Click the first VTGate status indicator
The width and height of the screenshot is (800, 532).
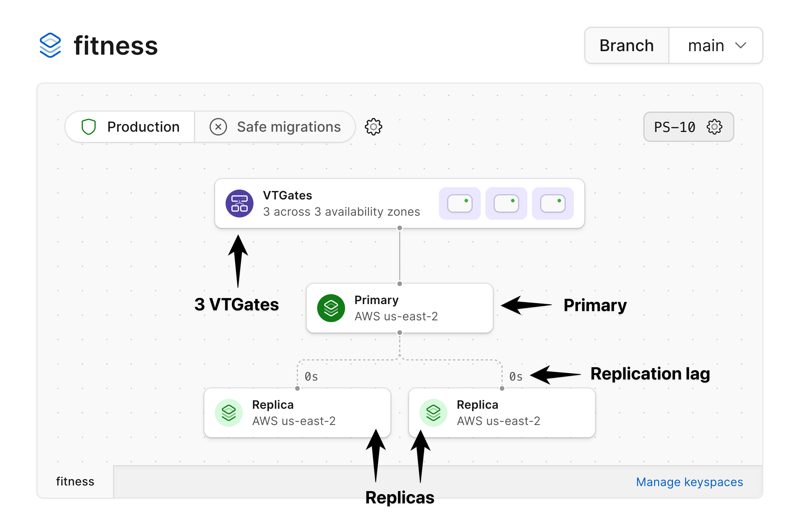[460, 203]
